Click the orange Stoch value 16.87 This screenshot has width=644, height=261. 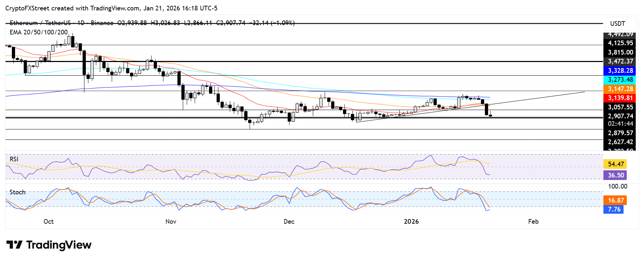pos(616,200)
